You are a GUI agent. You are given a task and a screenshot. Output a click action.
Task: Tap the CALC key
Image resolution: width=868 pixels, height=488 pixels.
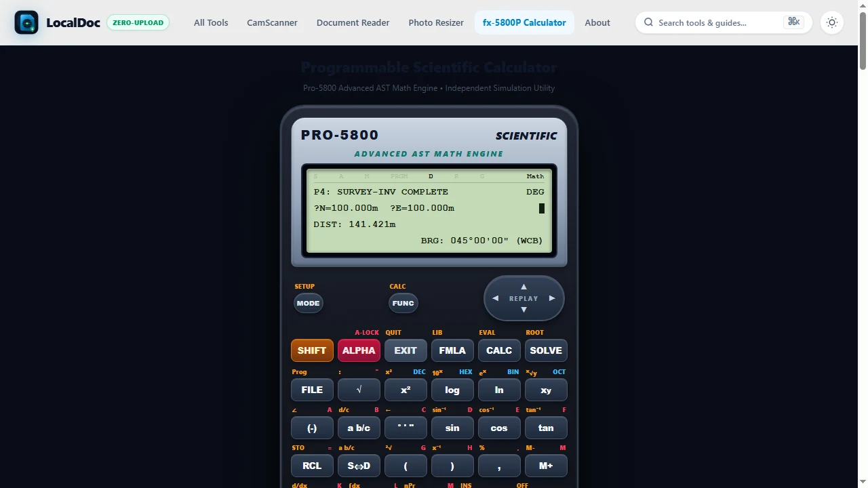tap(499, 350)
